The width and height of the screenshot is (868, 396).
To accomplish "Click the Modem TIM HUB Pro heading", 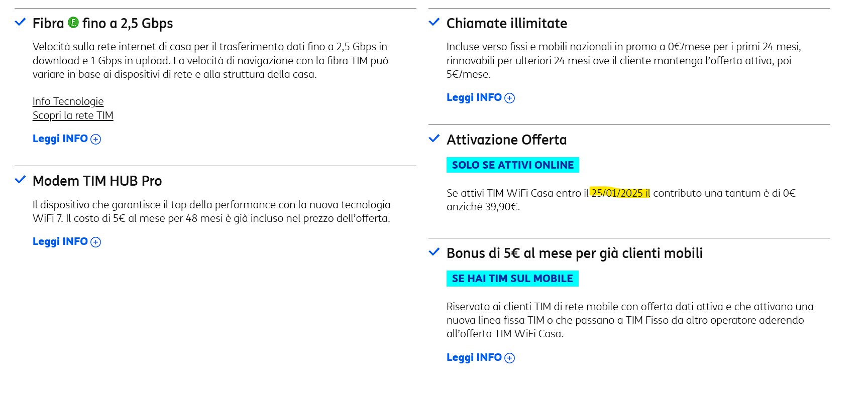I will click(97, 181).
